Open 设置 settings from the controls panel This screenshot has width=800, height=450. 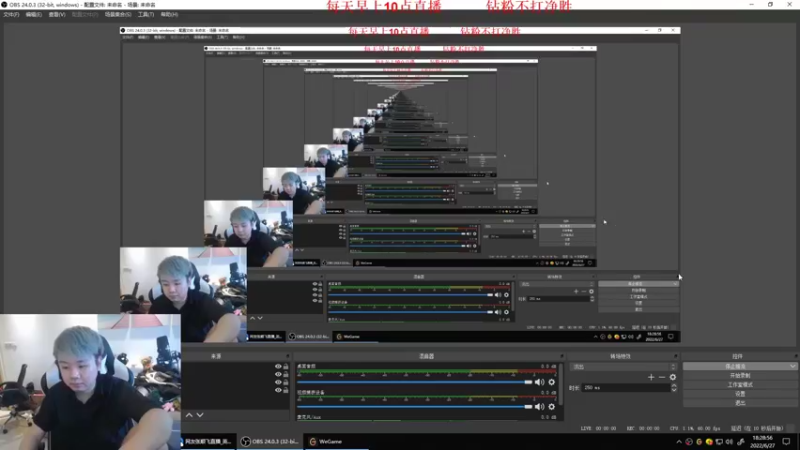coord(740,394)
